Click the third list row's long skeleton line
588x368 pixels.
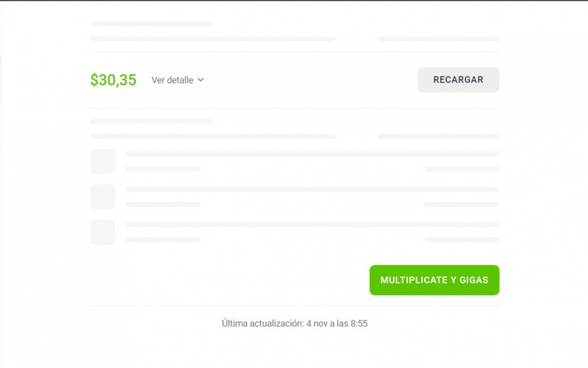pos(312,225)
